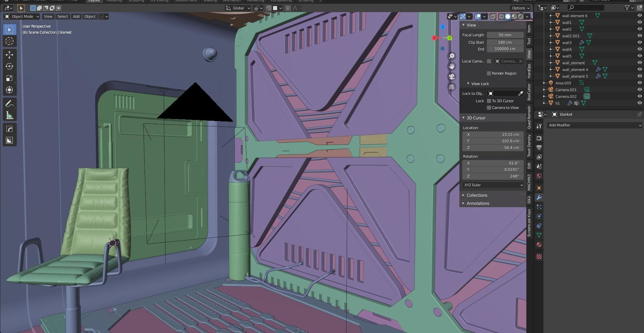The image size is (644, 333).
Task: Switch to Solid viewport shading
Action: point(508,16)
